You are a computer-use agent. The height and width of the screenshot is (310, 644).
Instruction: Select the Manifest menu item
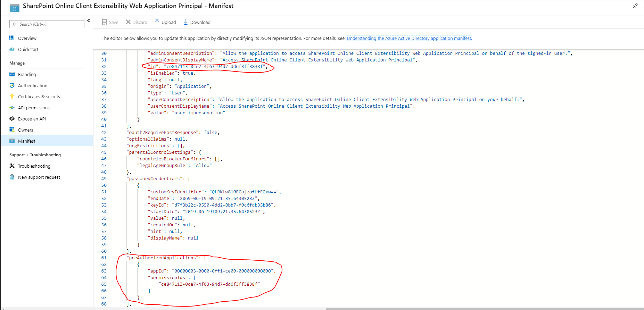[47, 141]
